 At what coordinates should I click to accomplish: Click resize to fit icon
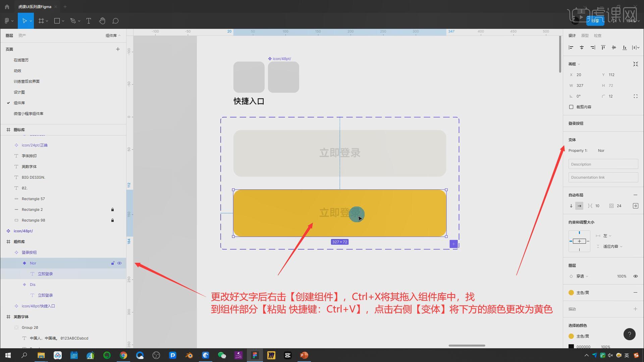tap(635, 64)
